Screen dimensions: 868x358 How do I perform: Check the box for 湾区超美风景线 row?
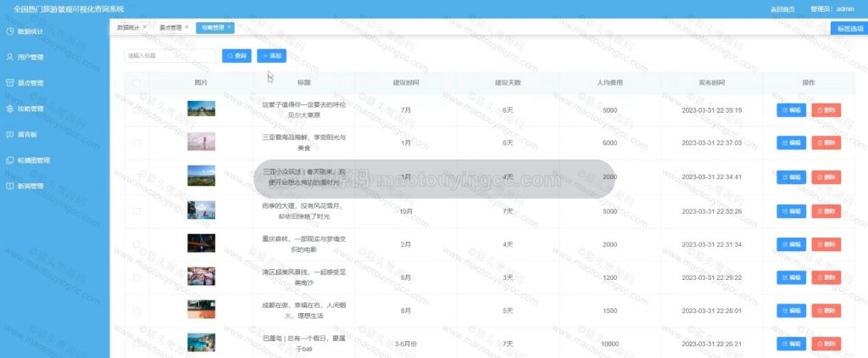pyautogui.click(x=136, y=277)
